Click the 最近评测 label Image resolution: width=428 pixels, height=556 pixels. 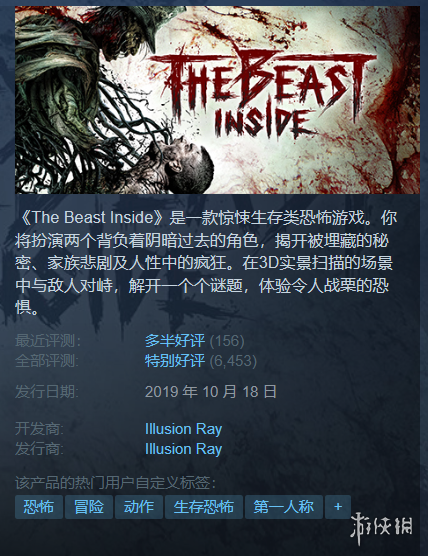48,341
